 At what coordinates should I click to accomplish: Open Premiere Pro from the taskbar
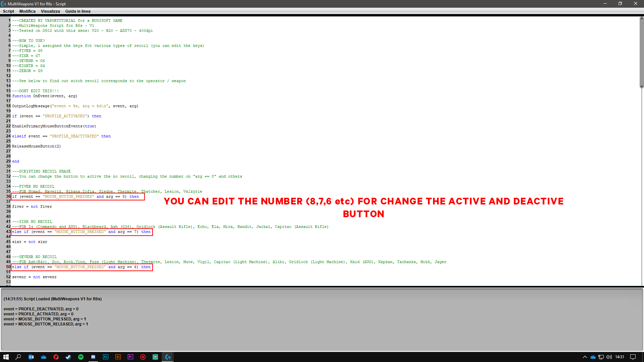130,357
